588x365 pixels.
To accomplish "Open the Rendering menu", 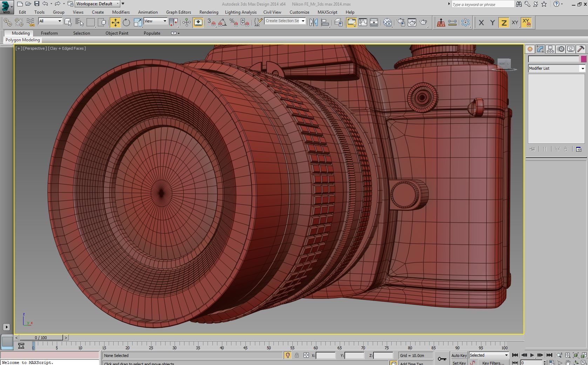I will (209, 12).
